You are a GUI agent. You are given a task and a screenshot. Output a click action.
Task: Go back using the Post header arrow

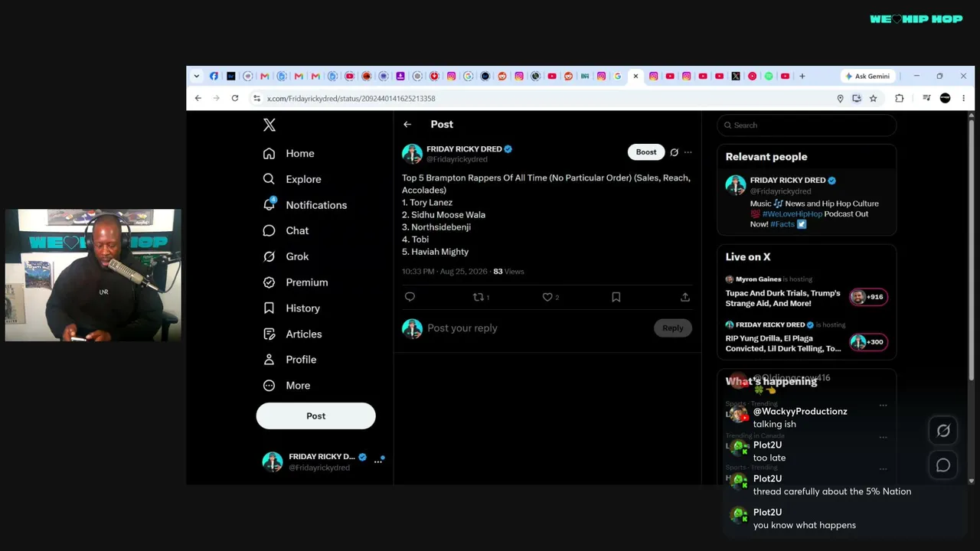coord(407,124)
